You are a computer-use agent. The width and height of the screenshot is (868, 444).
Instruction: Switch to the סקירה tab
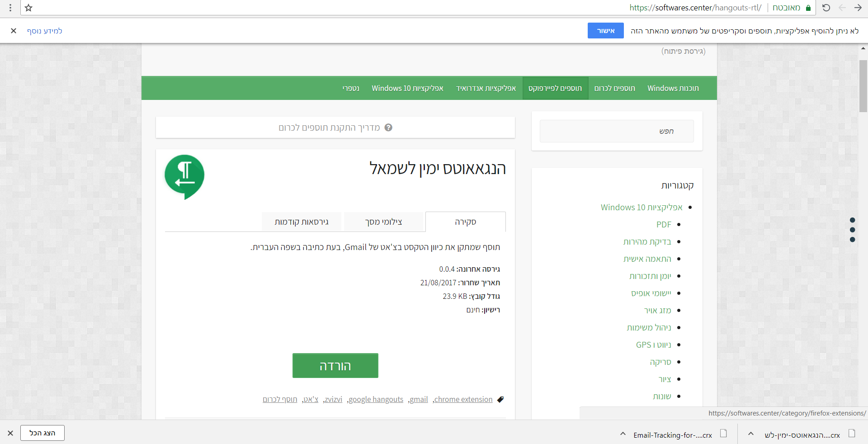(466, 222)
